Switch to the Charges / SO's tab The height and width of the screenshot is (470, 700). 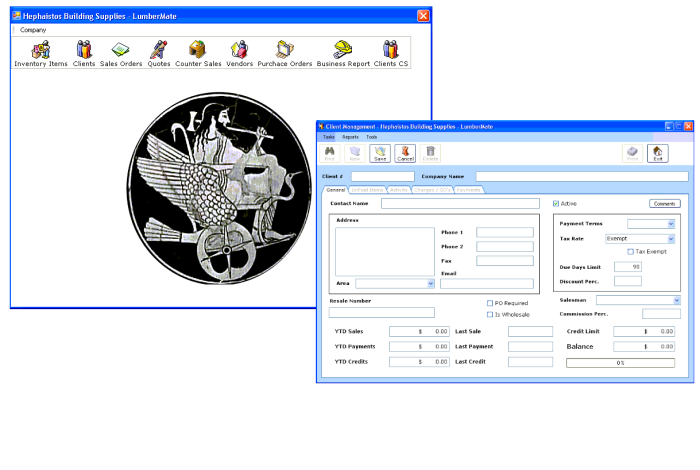pos(432,190)
